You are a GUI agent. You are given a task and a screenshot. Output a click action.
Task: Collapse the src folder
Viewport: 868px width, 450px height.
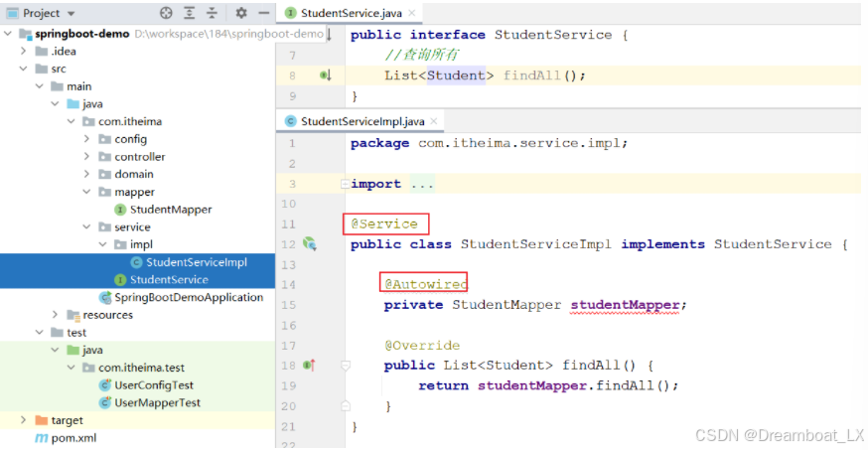(x=23, y=69)
